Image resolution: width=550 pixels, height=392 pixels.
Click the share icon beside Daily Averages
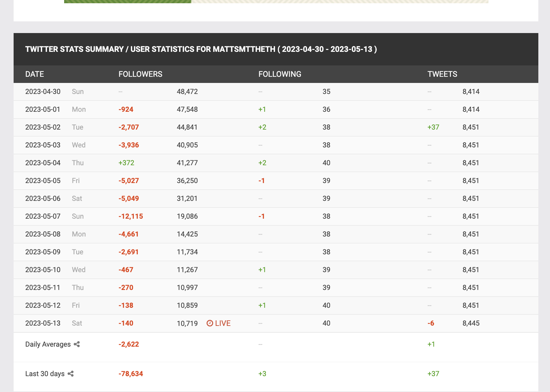[x=77, y=344]
